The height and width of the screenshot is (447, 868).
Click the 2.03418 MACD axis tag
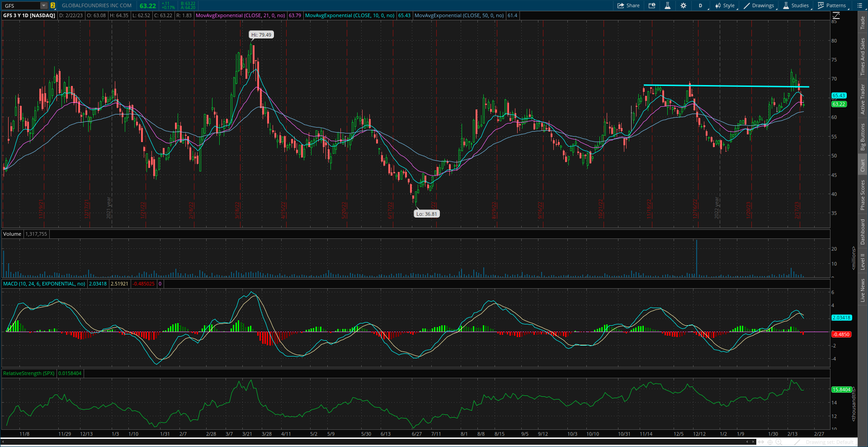(841, 318)
